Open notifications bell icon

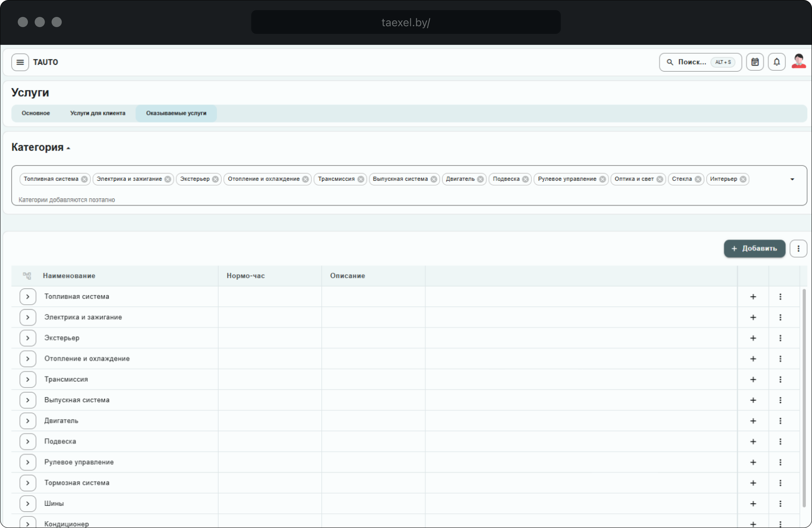776,62
